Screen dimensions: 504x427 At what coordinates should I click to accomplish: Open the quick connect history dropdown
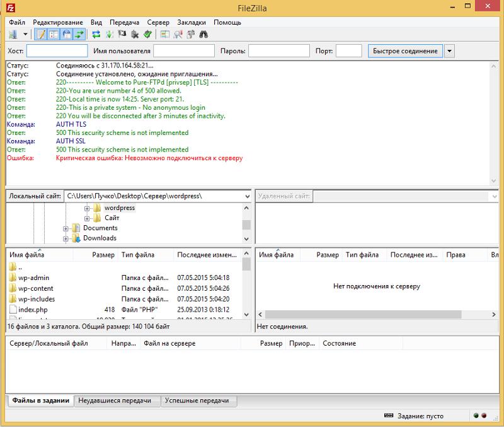click(x=449, y=51)
